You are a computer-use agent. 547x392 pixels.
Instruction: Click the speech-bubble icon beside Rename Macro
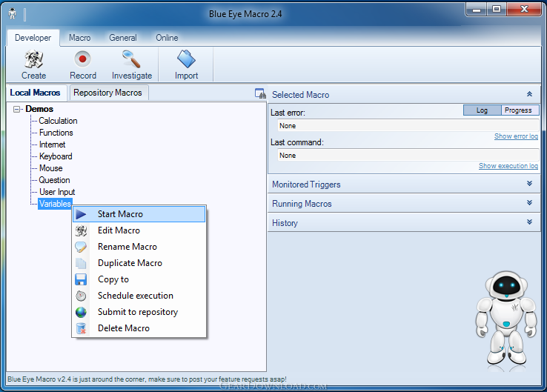pos(81,247)
